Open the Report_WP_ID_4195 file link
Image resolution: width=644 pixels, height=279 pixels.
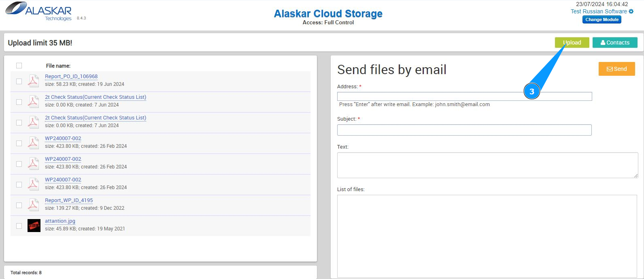point(69,200)
